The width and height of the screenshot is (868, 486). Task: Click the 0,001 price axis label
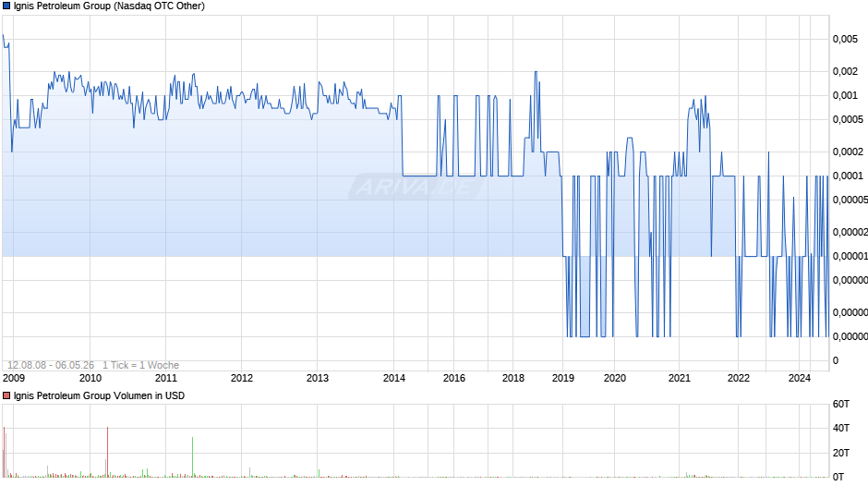(845, 96)
